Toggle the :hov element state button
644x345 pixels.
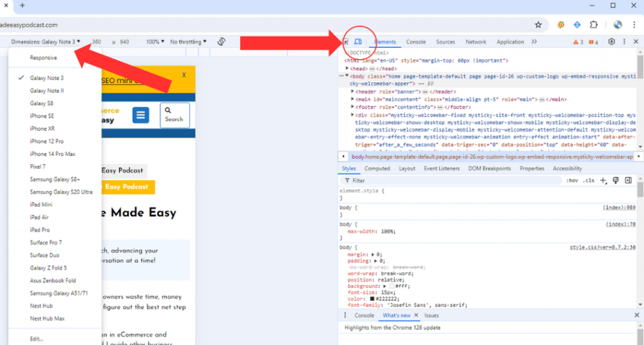pyautogui.click(x=572, y=180)
